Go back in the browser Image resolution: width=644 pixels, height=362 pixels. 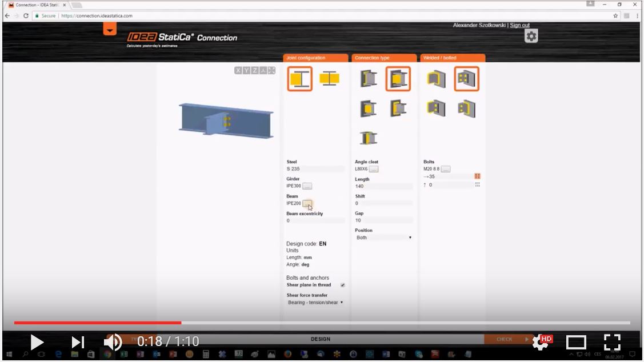click(x=7, y=15)
